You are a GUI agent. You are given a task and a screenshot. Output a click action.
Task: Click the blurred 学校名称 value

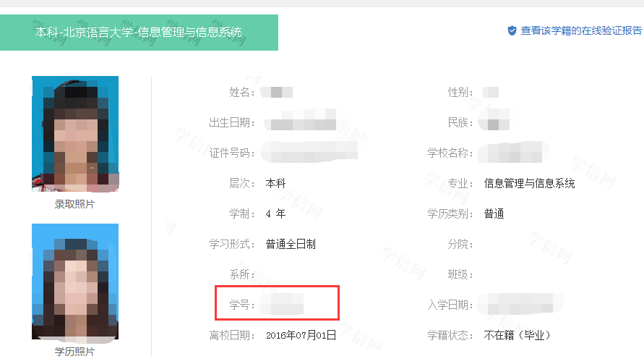pos(518,153)
